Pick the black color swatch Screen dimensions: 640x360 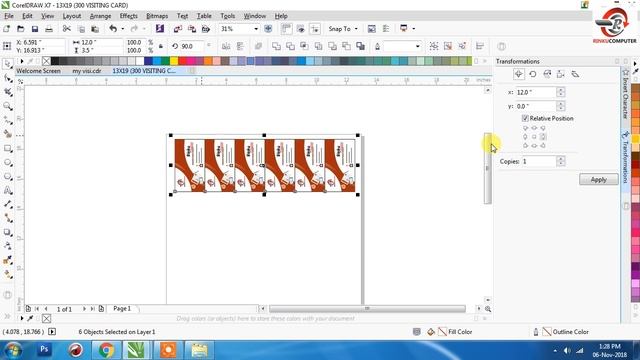click(x=55, y=61)
